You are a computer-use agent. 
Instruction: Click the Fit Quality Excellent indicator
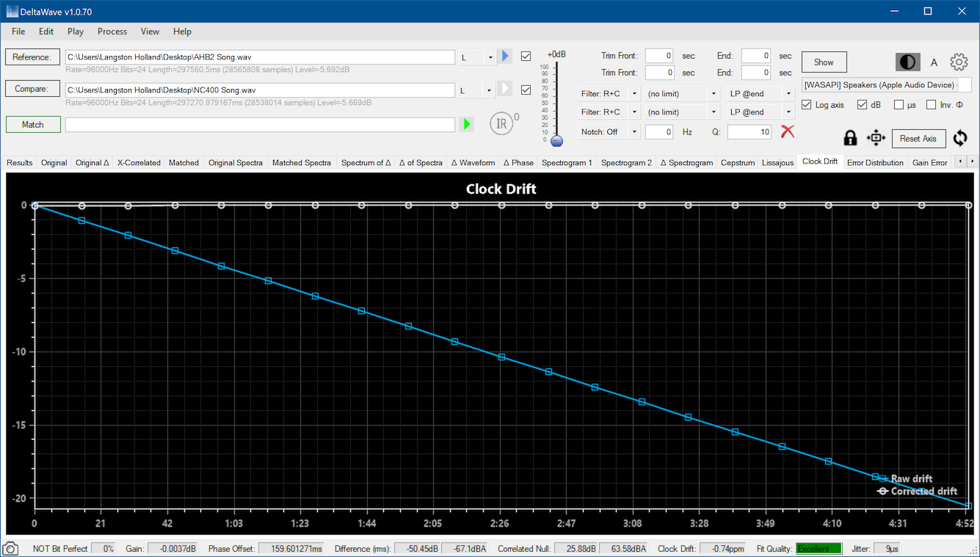[x=819, y=549]
